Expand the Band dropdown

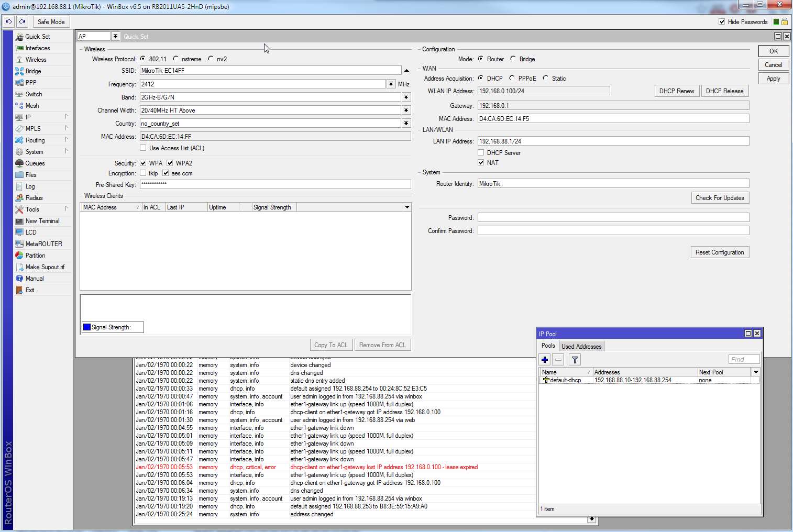point(406,97)
